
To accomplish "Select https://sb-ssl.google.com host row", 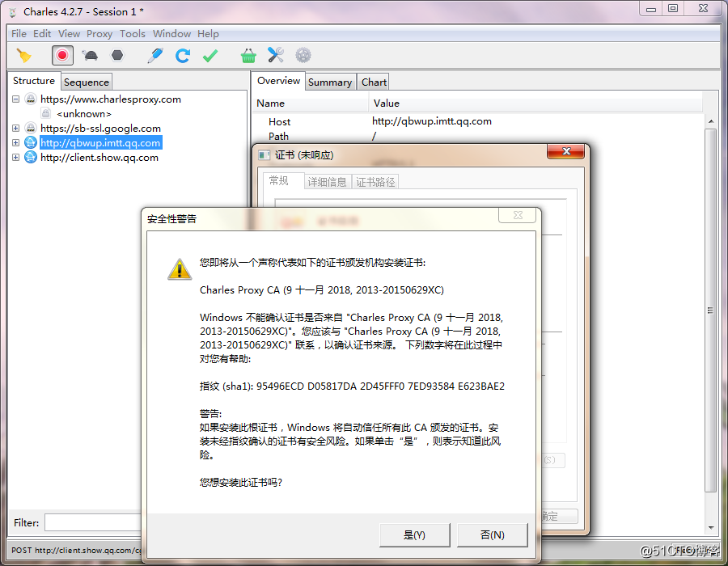I will pos(100,129).
